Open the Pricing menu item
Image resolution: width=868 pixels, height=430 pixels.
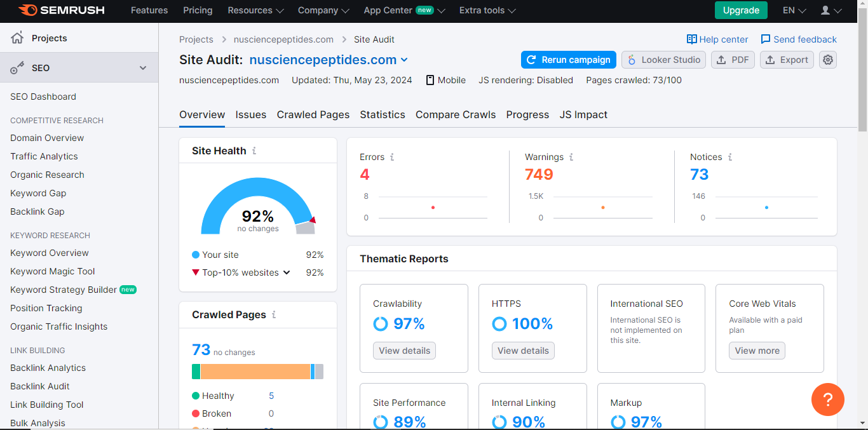click(x=198, y=10)
